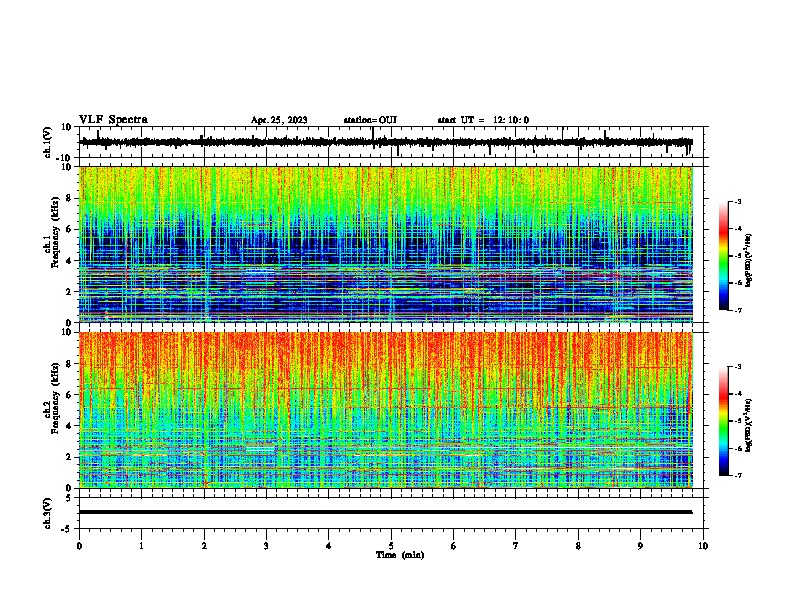Viewport: 792px width, 612px height.
Task: Click time axis tick label "1"
Action: click(141, 546)
